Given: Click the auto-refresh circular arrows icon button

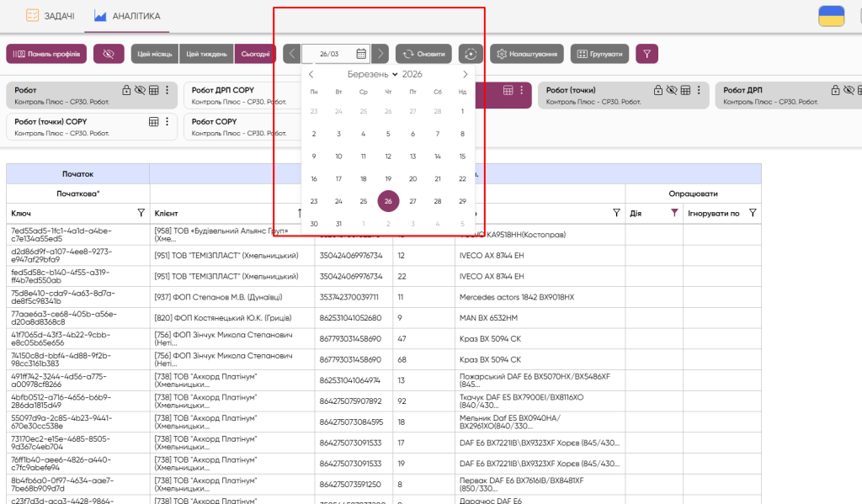Looking at the screenshot, I should pos(471,54).
